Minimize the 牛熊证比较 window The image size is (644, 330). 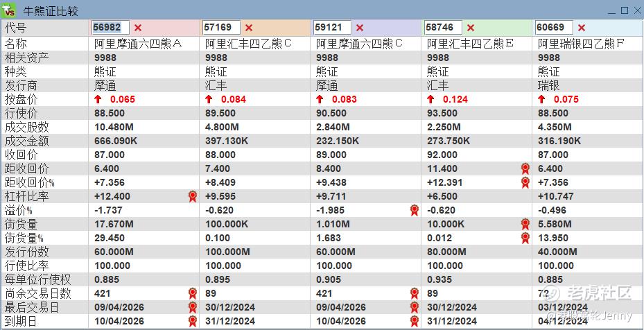coord(611,11)
